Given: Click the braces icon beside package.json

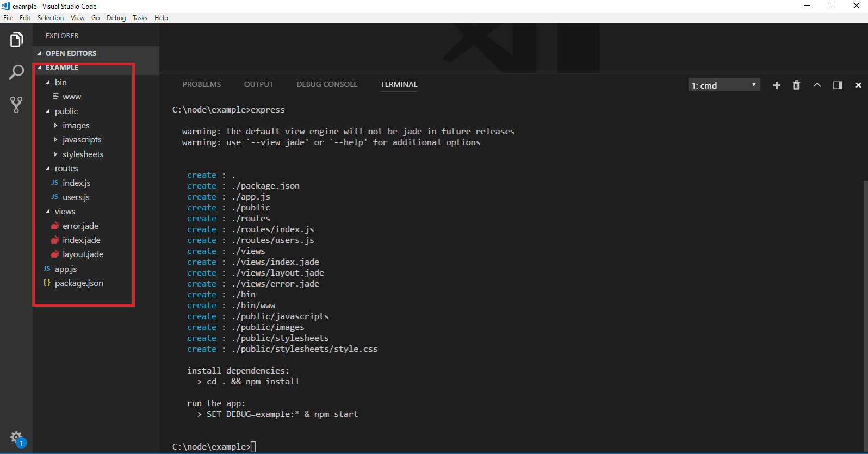Looking at the screenshot, I should 47,283.
